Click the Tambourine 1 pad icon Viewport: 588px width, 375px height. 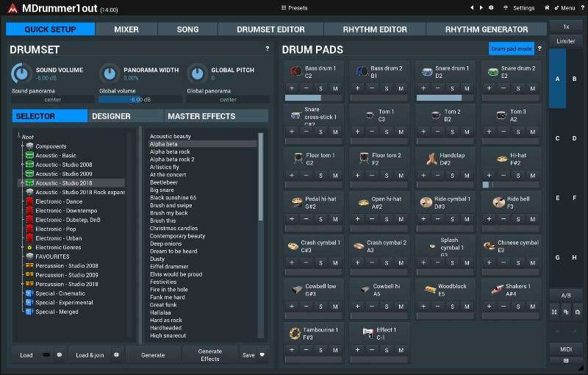point(295,333)
